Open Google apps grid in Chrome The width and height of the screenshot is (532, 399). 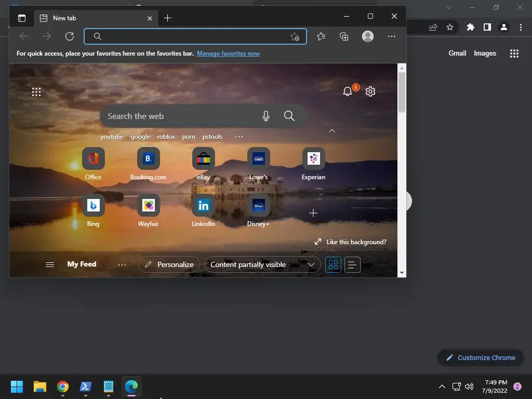pyautogui.click(x=514, y=54)
